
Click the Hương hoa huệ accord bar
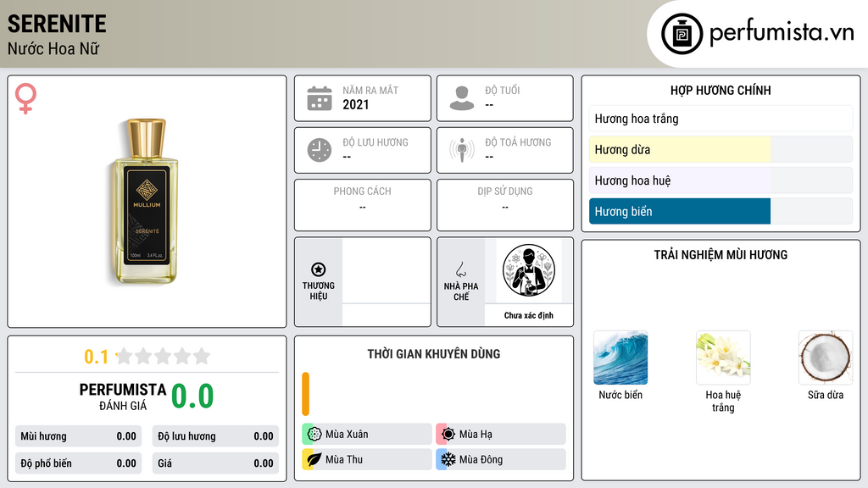pos(680,180)
